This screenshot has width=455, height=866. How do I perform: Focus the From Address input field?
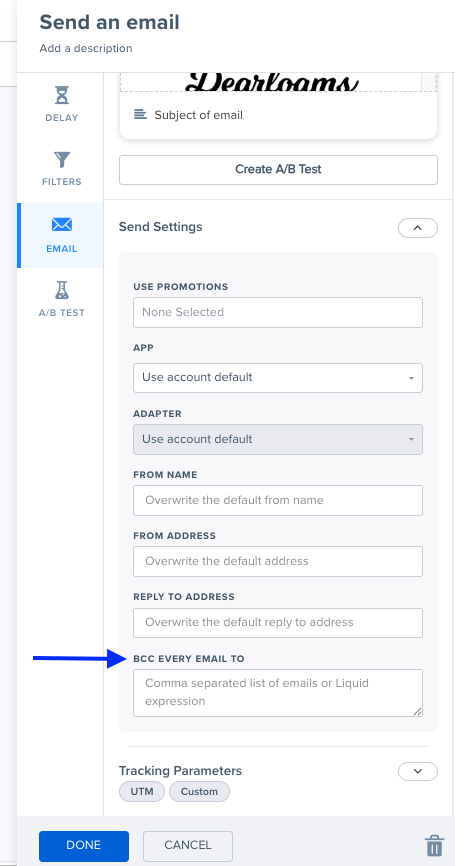point(278,561)
